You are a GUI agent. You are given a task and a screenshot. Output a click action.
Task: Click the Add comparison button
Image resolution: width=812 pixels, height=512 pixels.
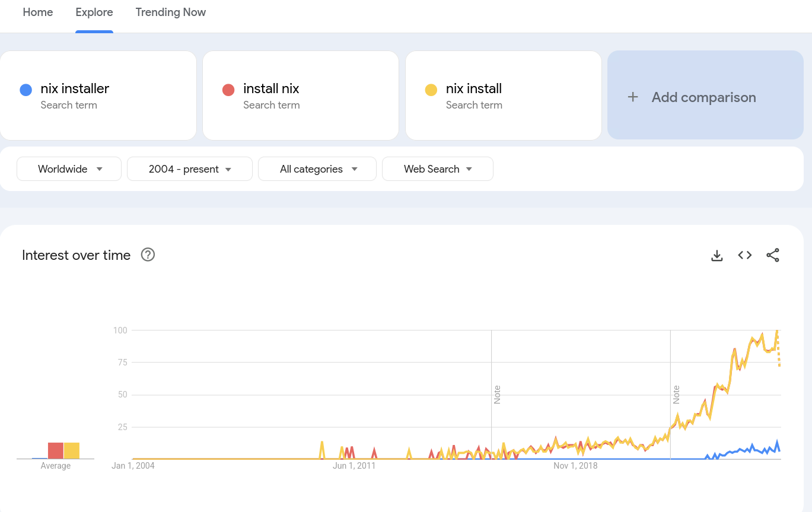click(x=703, y=97)
